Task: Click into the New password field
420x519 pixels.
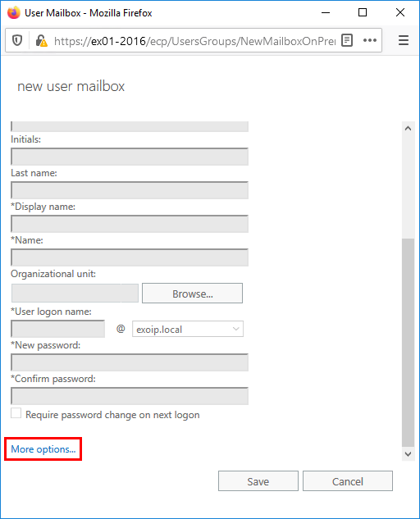Action: [130, 362]
